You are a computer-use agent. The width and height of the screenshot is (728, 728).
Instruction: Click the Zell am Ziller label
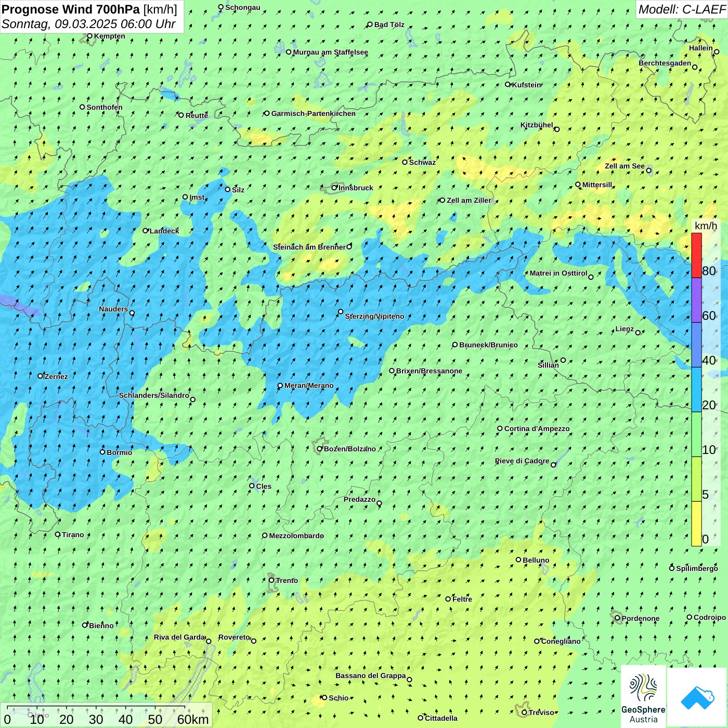(x=469, y=200)
